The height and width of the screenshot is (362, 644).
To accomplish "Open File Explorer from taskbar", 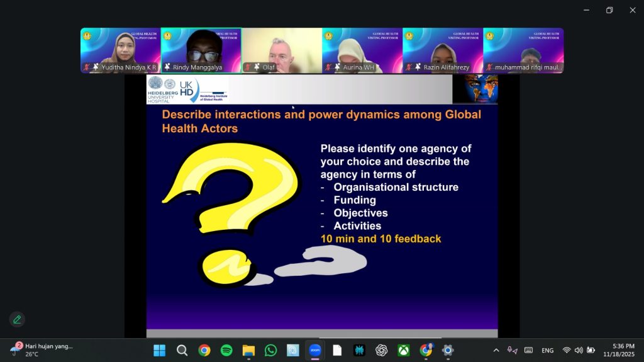I will coord(248,350).
